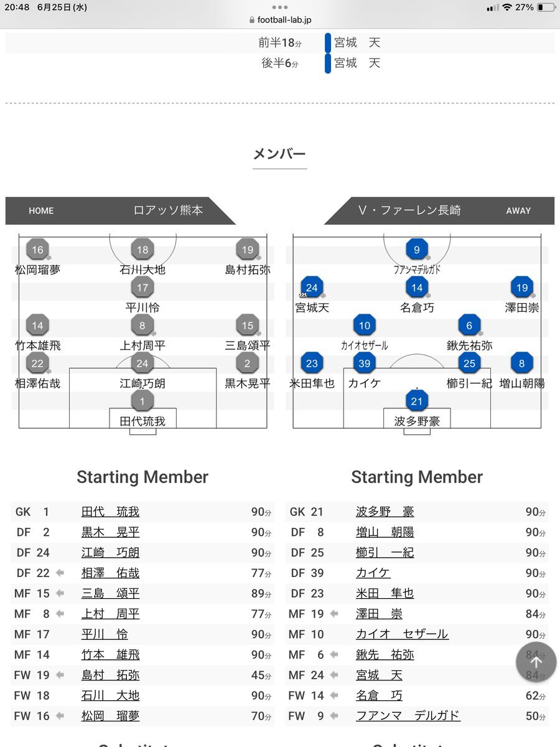Tap the scroll-to-top arrow button

[536, 662]
